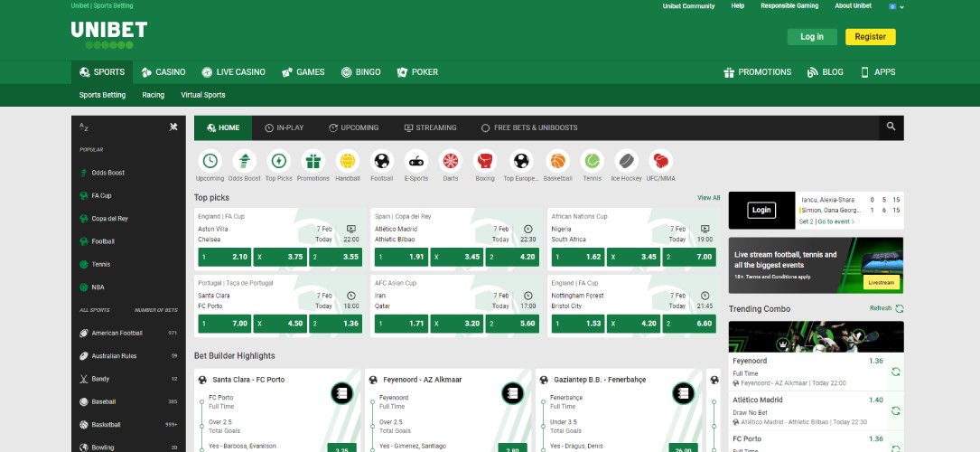Click the streaming icon on Aston Villa match
Image resolution: width=980 pixels, height=452 pixels.
point(351,229)
